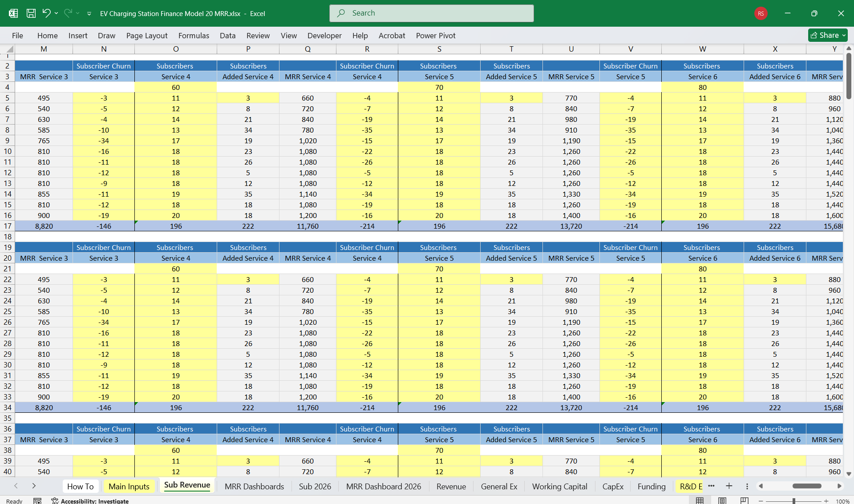
Task: Click the Search box in title bar
Action: (x=431, y=13)
